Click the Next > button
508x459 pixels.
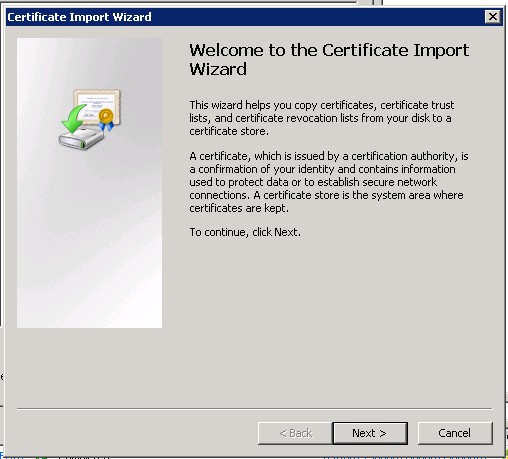pyautogui.click(x=370, y=433)
